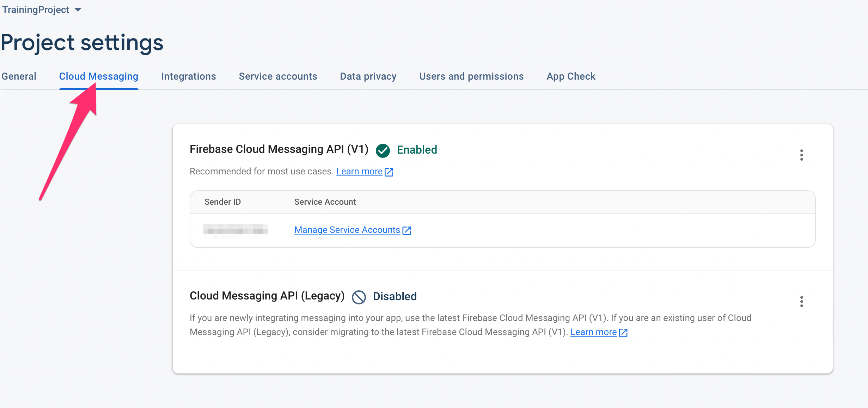Open the TrainingProject project selector dropdown
868x408 pixels.
pos(42,10)
